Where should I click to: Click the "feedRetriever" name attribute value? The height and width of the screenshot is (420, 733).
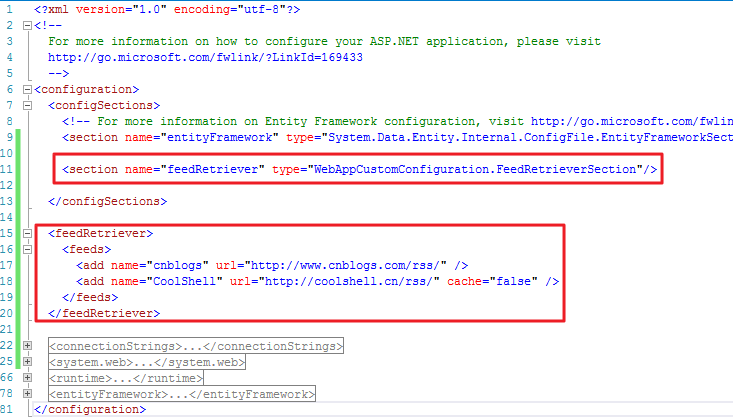212,169
